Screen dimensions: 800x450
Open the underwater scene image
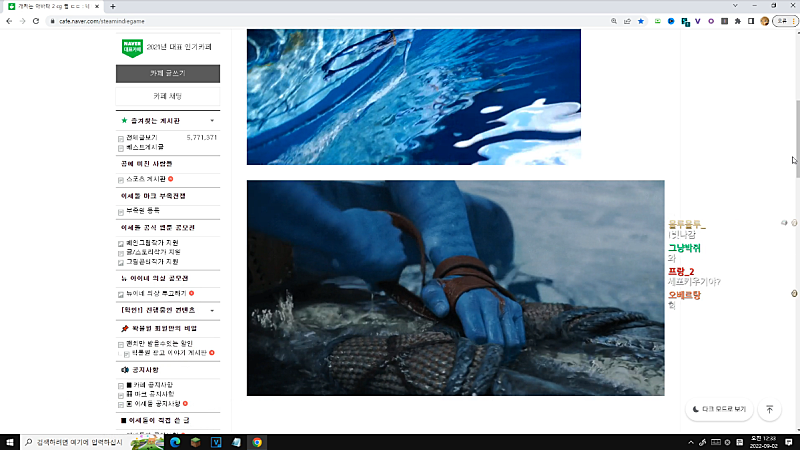point(414,97)
